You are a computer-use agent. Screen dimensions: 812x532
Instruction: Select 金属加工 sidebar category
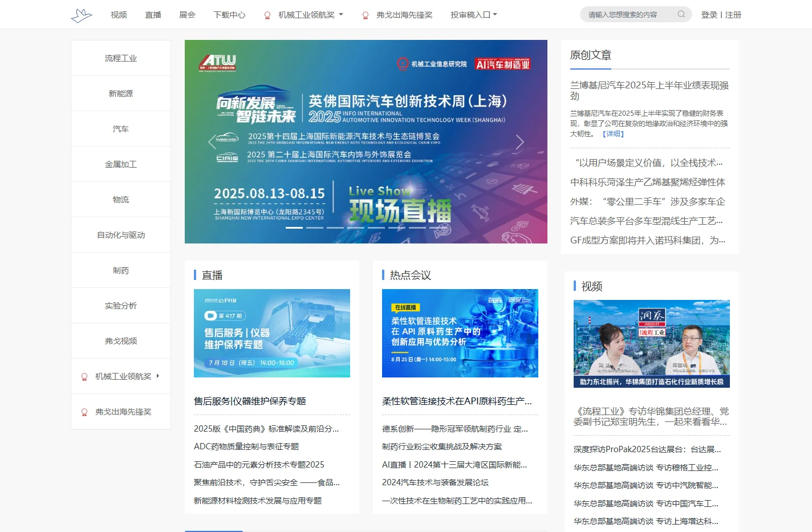pyautogui.click(x=121, y=164)
